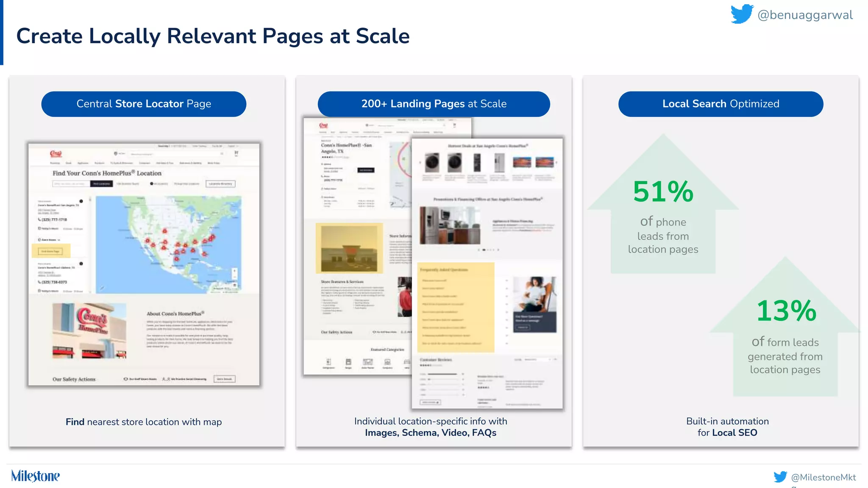This screenshot has width=868, height=488.
Task: Select the 200+ Landing Pages at Scale banner
Action: pyautogui.click(x=434, y=104)
